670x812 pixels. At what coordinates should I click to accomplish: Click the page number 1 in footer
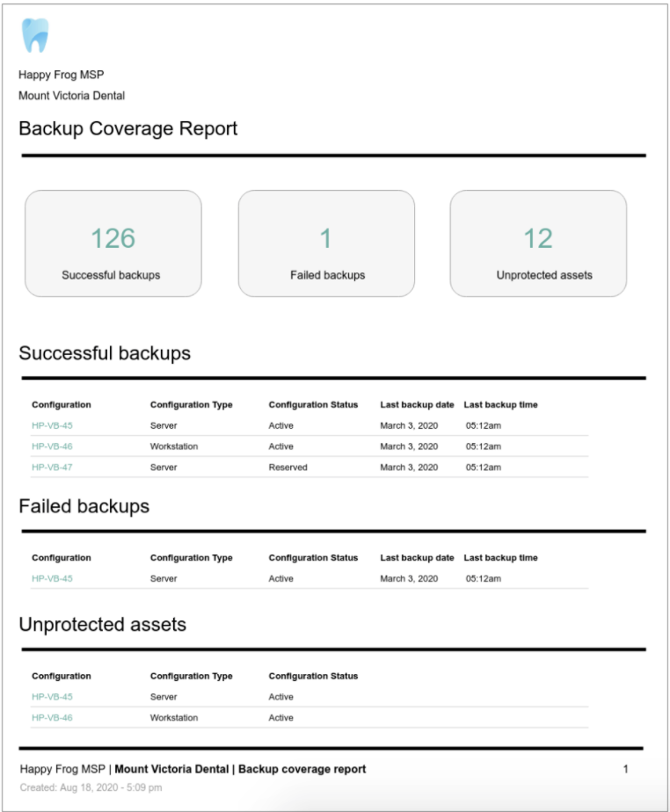click(x=625, y=769)
